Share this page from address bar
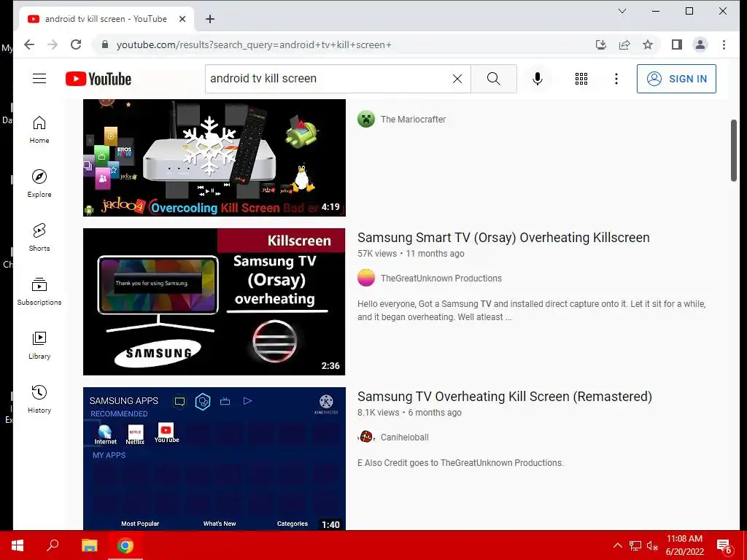This screenshot has height=560, width=747. coord(624,44)
